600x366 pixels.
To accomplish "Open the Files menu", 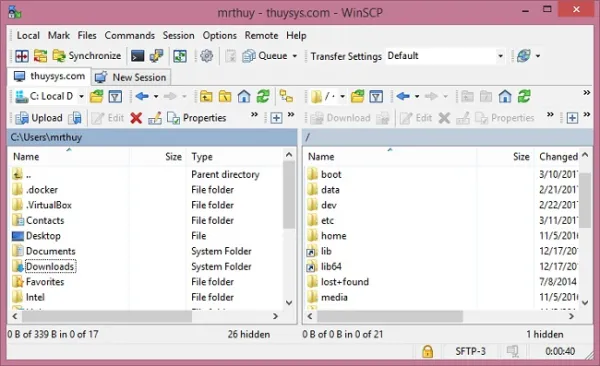I will click(x=87, y=36).
